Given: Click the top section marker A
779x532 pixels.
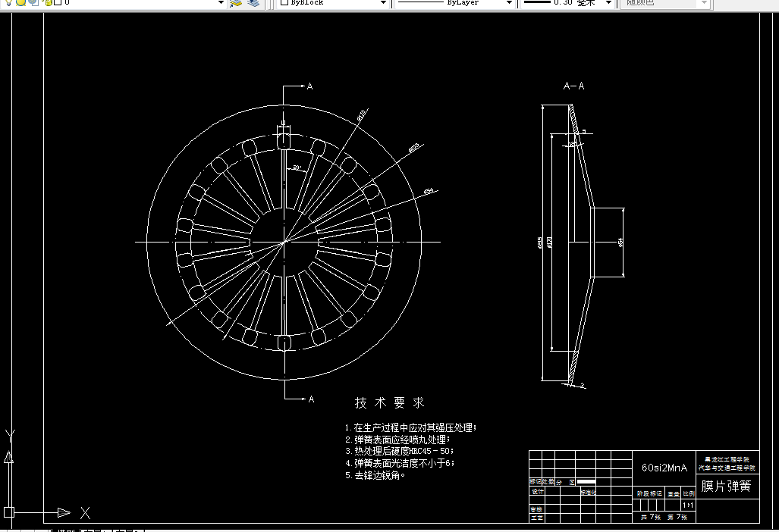Looking at the screenshot, I should click(x=309, y=86).
